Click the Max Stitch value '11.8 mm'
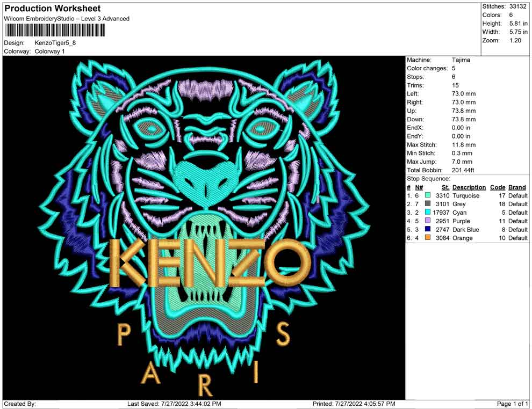This screenshot has height=409, width=532. [x=463, y=145]
